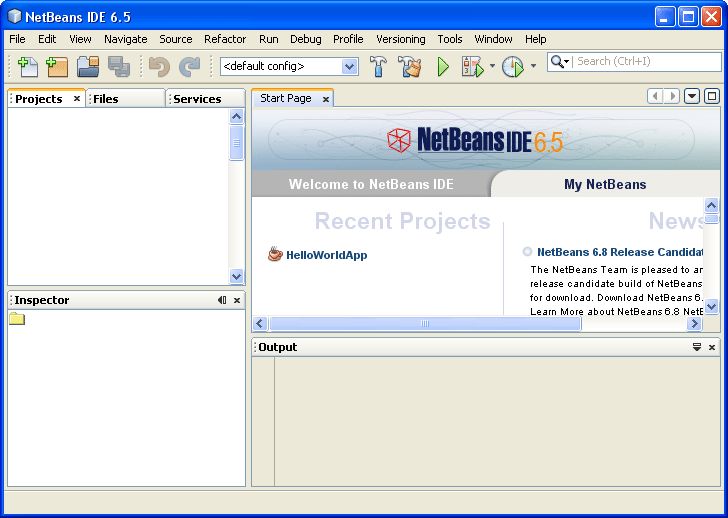This screenshot has height=518, width=728.
Task: Click the Projects panel vertical scroll thumb
Action: click(x=236, y=142)
